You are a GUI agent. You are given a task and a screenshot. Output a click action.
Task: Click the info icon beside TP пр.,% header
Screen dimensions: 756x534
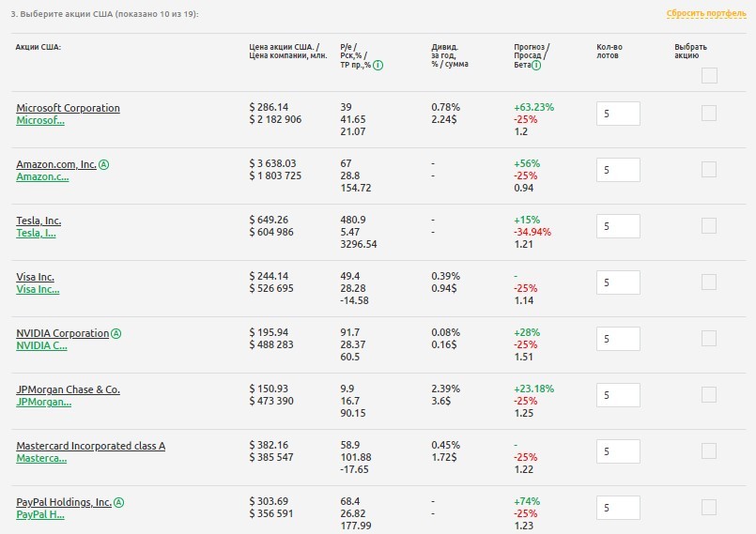378,65
